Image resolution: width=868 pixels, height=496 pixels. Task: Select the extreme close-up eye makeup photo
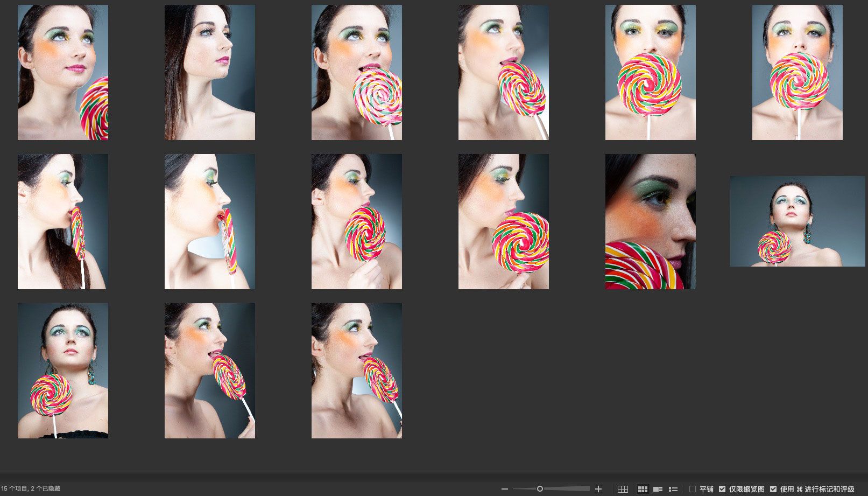(x=650, y=221)
